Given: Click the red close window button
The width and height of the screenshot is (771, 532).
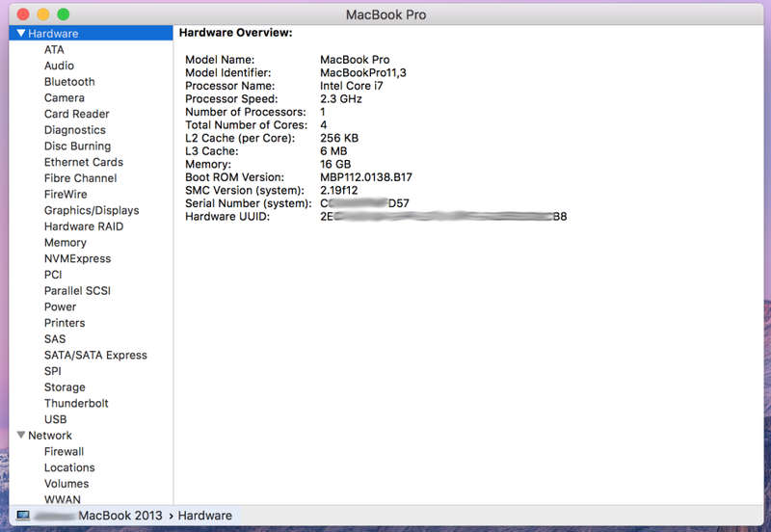Looking at the screenshot, I should point(23,14).
